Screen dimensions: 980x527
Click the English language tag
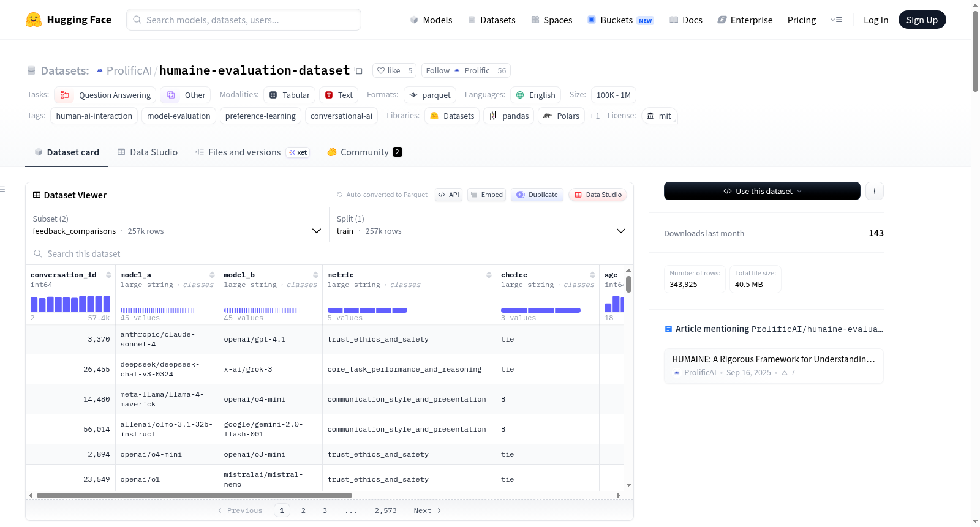536,95
